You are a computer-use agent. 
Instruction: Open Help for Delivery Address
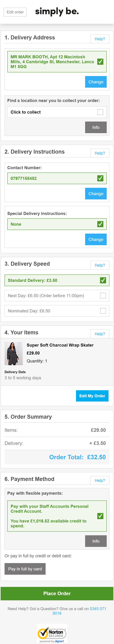(x=100, y=39)
